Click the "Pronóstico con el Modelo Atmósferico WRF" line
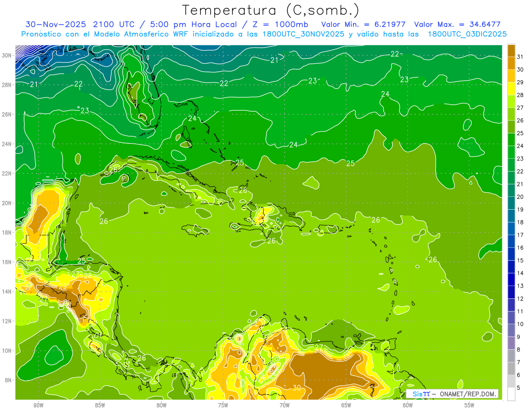The width and height of the screenshot is (532, 411). [x=106, y=34]
